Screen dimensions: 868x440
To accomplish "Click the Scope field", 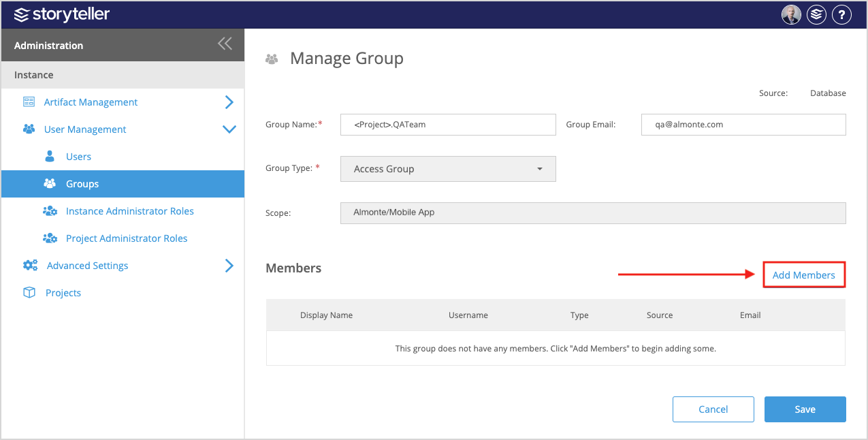I will point(593,213).
